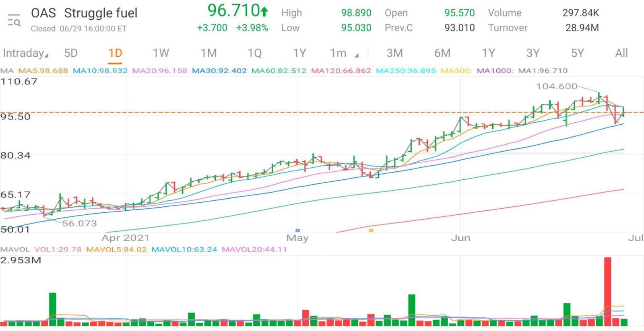Viewport: 644px width, 331px height.
Task: Click the MA20:96.158 indicator label
Action: tap(160, 71)
